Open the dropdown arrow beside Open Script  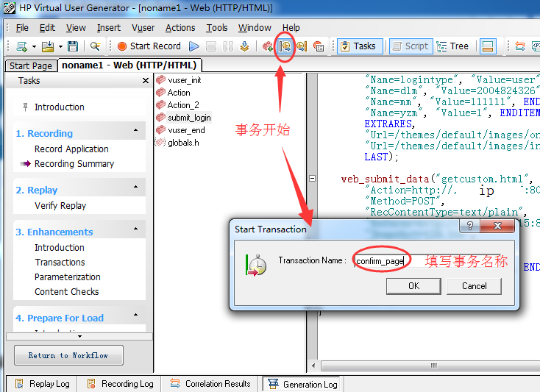[x=60, y=46]
